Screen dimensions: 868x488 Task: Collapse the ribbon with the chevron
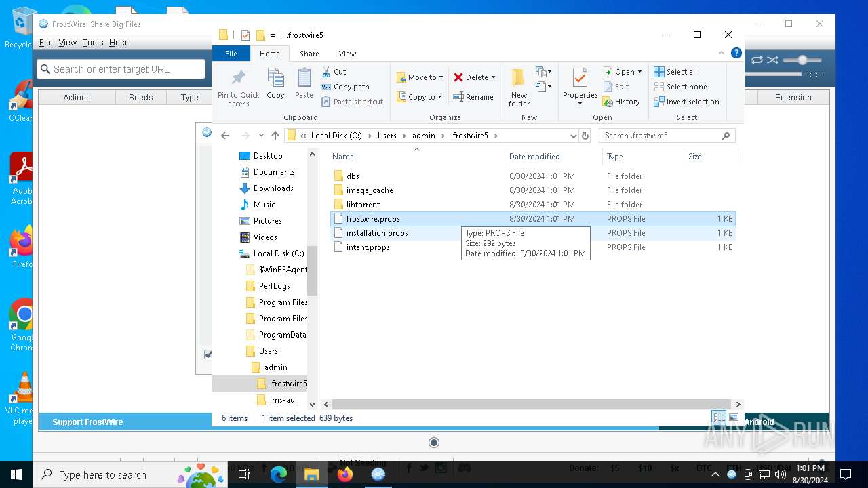point(722,53)
